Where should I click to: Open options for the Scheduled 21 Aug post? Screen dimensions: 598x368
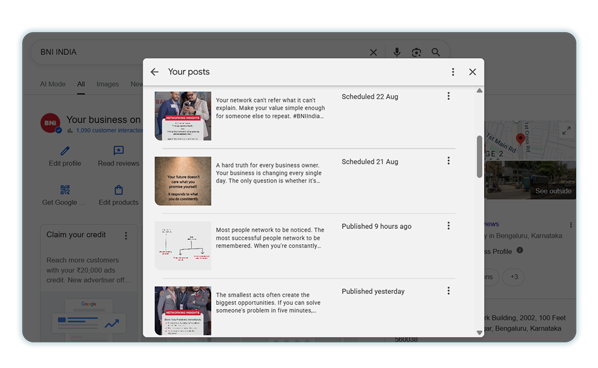(448, 161)
